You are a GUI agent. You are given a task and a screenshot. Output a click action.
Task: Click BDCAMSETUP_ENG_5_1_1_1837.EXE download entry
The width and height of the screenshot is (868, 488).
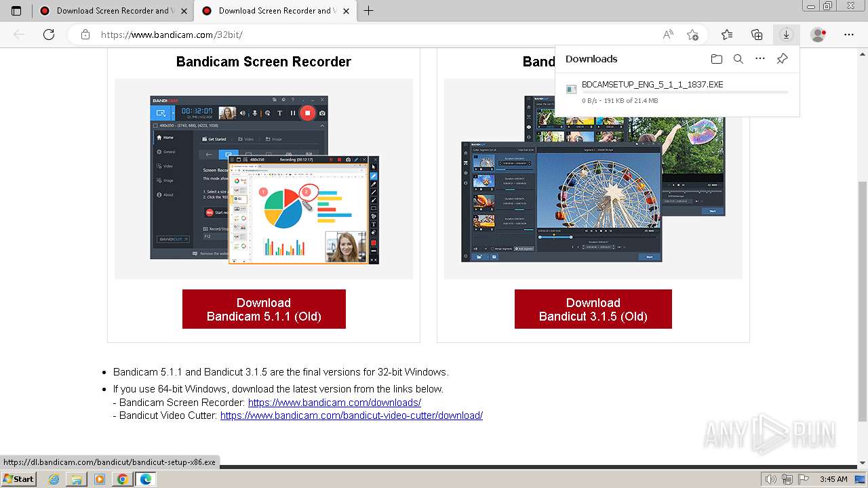677,92
